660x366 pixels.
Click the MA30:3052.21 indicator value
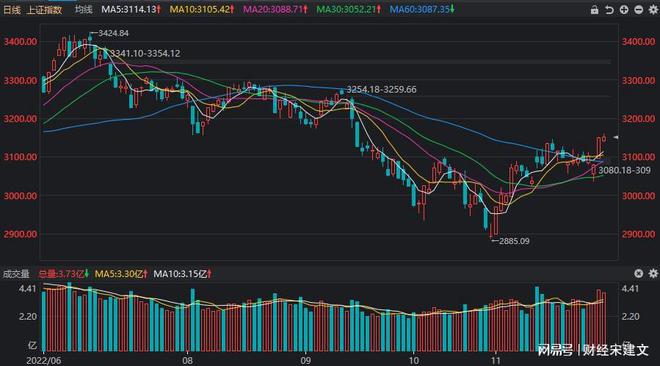click(x=349, y=9)
